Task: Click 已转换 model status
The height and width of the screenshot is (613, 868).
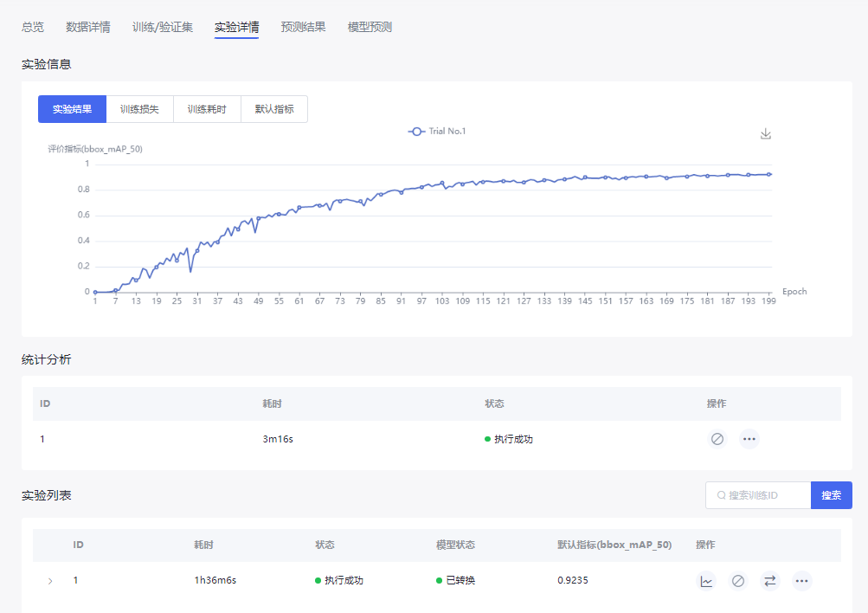Action: point(455,580)
